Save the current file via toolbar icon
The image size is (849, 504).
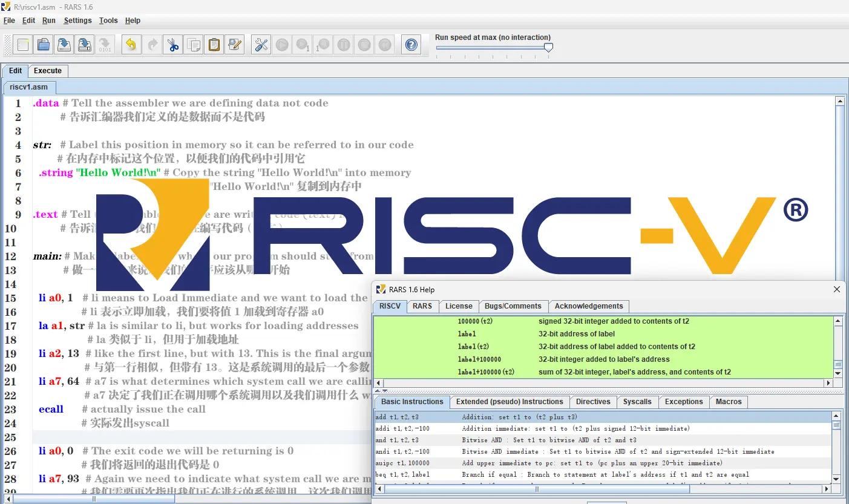tap(64, 45)
